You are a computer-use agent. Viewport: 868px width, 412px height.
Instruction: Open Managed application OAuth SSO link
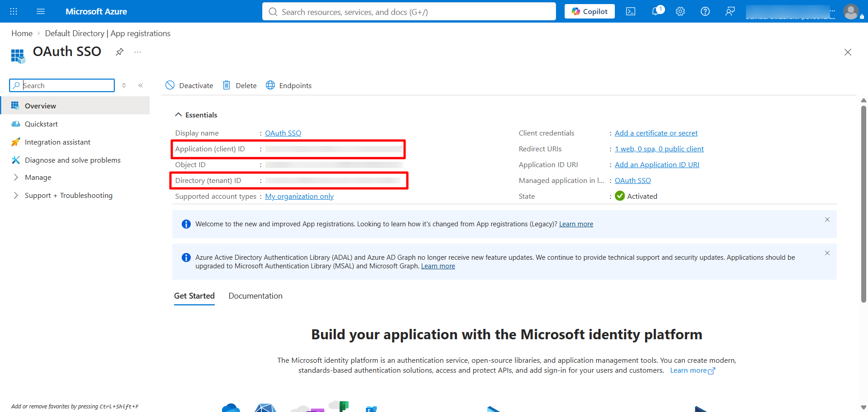[633, 180]
